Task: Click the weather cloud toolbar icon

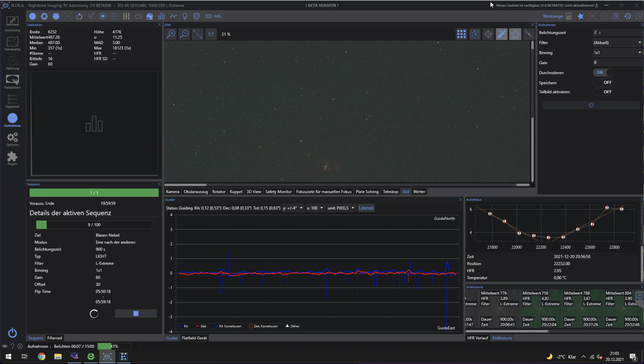Action: [x=138, y=16]
